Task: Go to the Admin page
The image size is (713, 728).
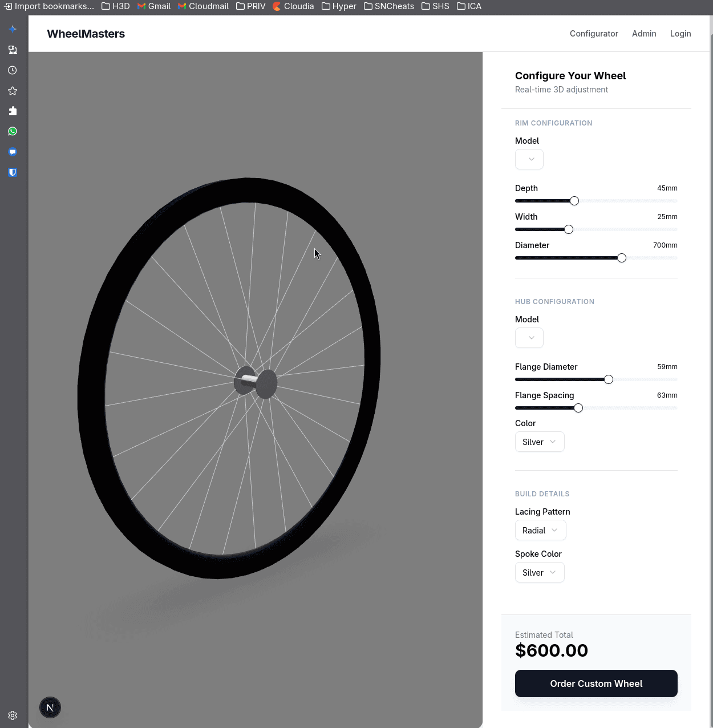Action: (644, 34)
